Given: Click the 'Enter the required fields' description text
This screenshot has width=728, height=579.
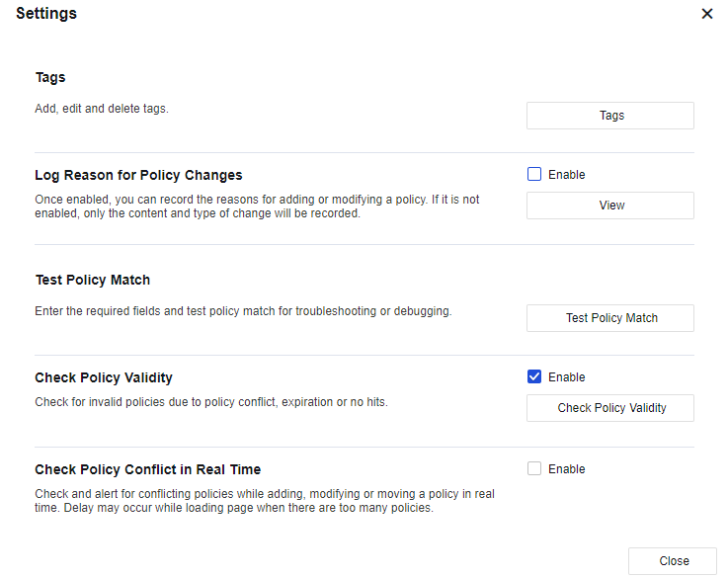Looking at the screenshot, I should pos(243,311).
